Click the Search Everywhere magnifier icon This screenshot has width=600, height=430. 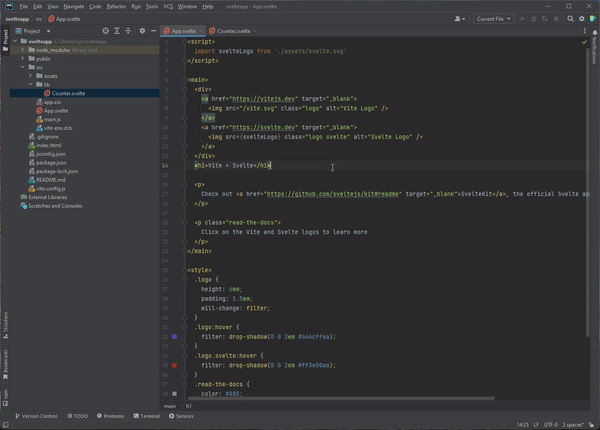click(570, 19)
